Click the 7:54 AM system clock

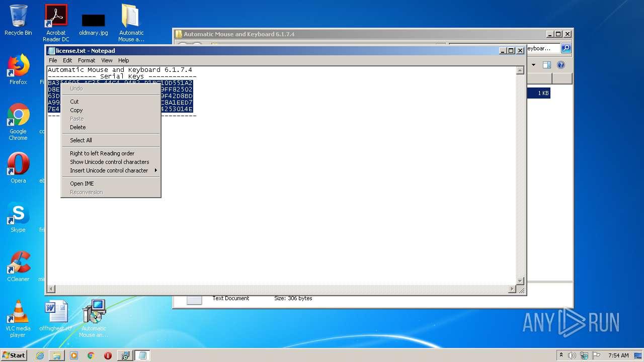coord(618,355)
